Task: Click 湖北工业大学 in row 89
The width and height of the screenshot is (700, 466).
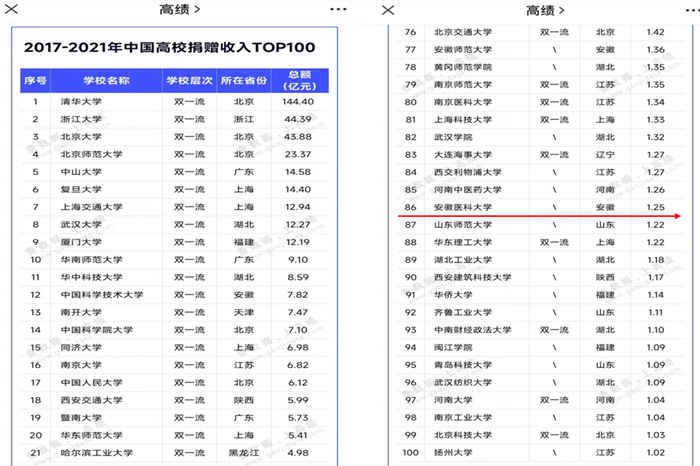Action: pyautogui.click(x=463, y=260)
